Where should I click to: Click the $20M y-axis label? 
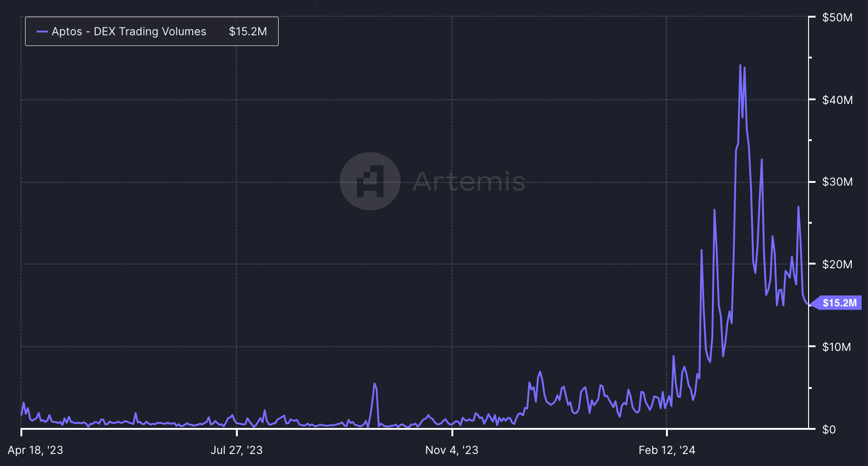click(x=837, y=265)
